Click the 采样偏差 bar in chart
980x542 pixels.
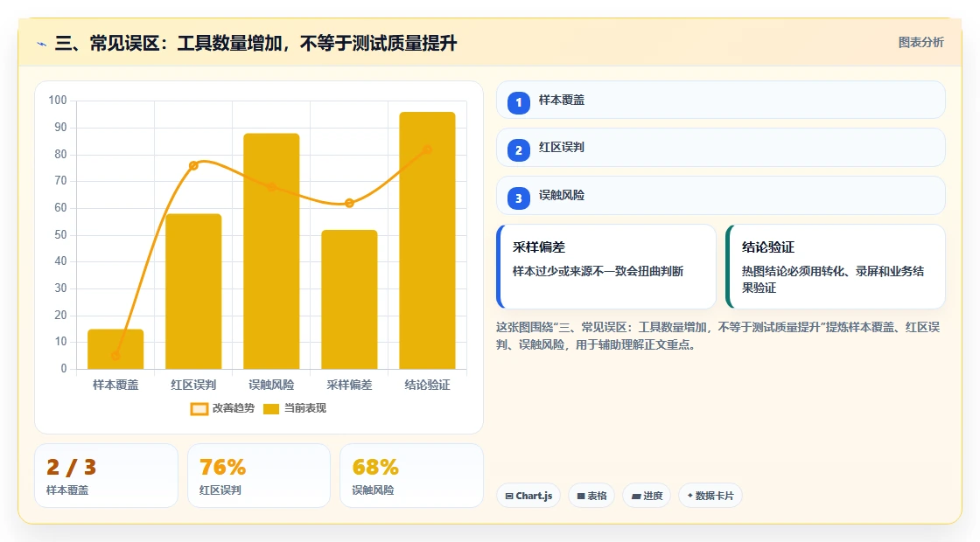(349, 300)
